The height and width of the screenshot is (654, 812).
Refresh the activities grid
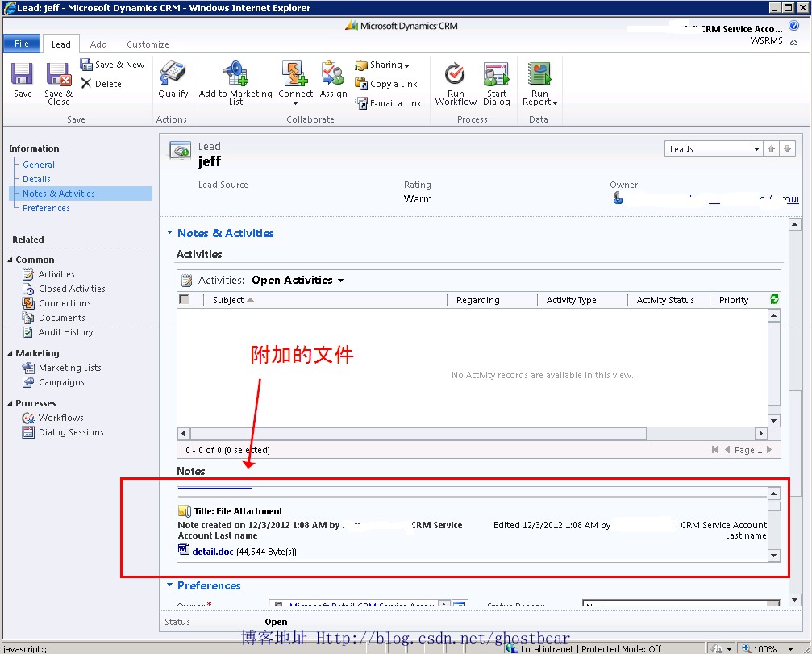click(x=774, y=299)
